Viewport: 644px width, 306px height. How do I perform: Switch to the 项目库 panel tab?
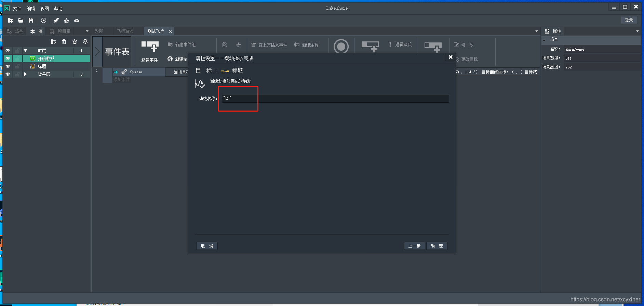60,31
